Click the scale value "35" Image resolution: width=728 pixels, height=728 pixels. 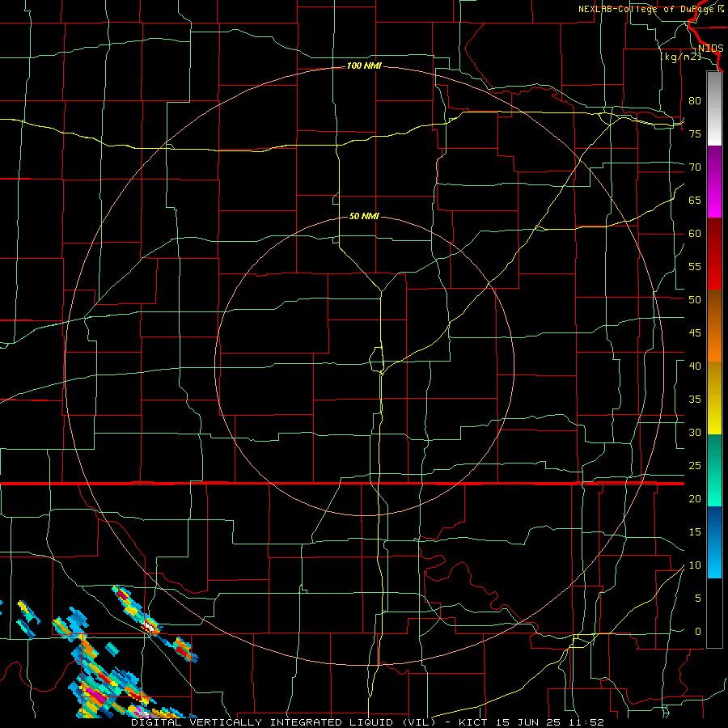point(695,400)
